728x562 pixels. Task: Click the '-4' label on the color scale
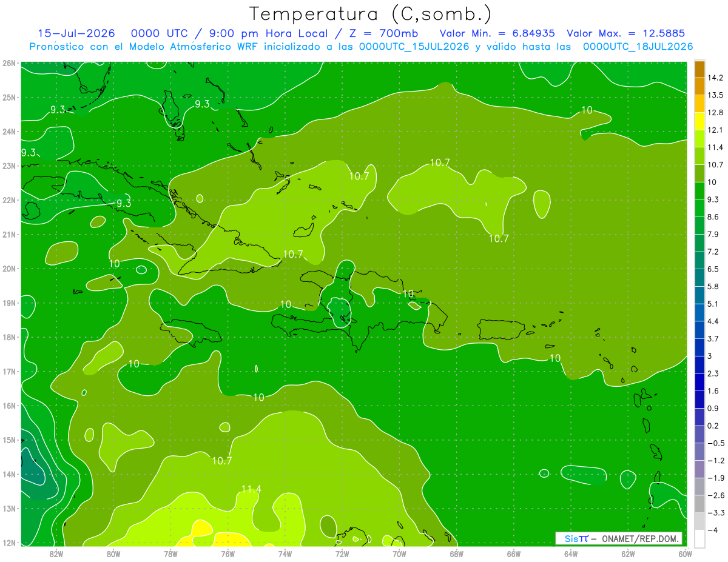click(x=713, y=530)
